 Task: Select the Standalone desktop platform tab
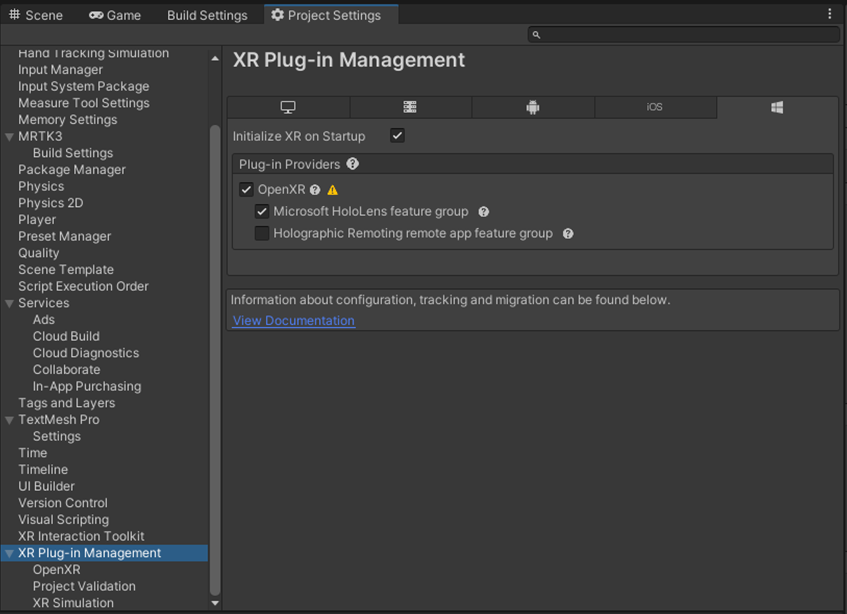[288, 107]
